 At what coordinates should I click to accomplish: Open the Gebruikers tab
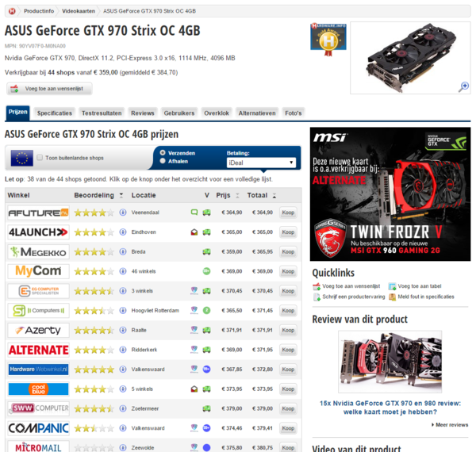coord(179,113)
